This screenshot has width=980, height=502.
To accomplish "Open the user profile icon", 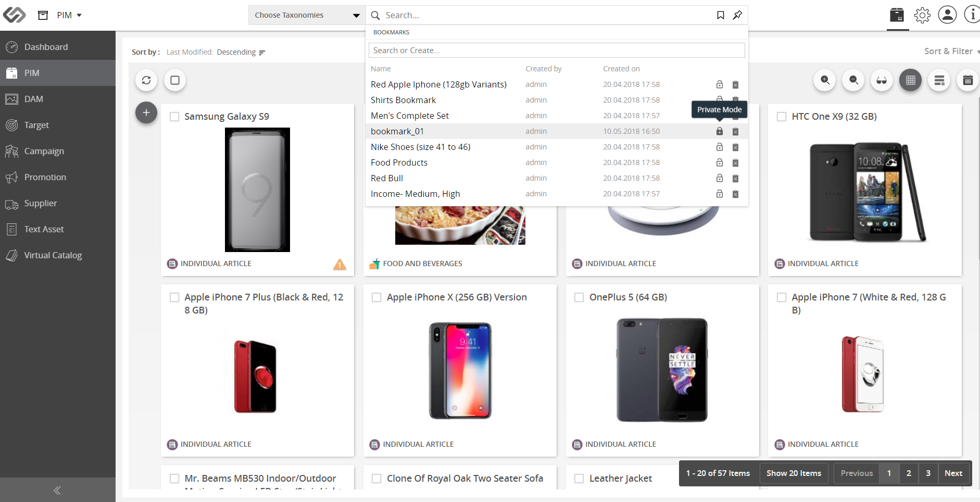I will [947, 15].
